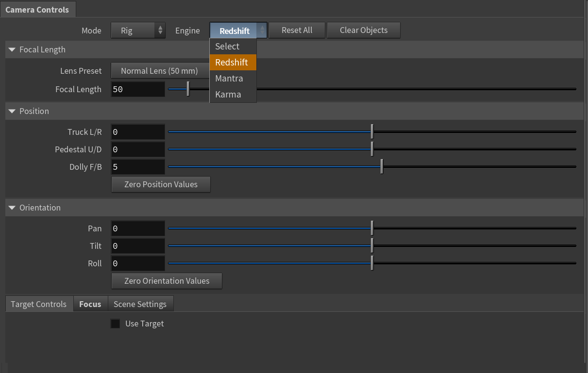Click the Pan value field
The image size is (588, 373).
point(138,228)
